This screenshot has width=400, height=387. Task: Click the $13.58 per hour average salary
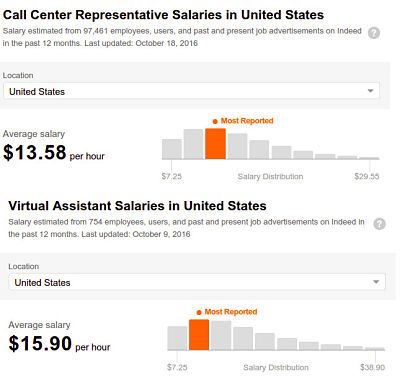[54, 153]
